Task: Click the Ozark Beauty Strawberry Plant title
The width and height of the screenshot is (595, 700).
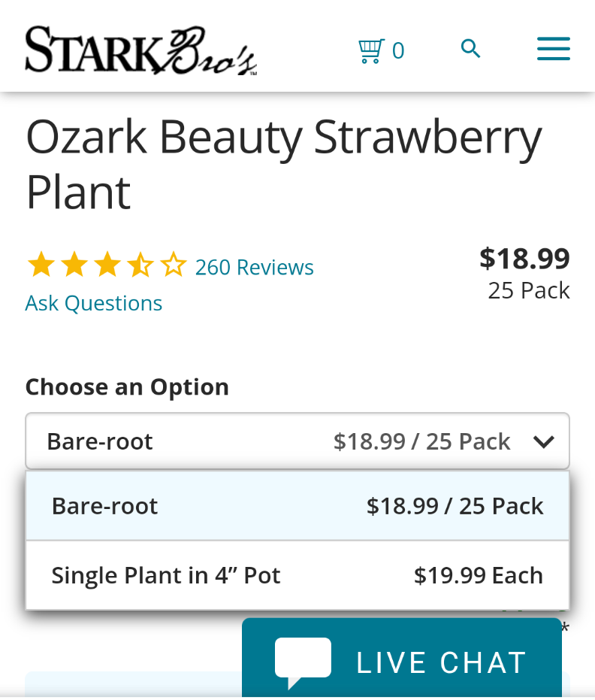Action: [284, 164]
